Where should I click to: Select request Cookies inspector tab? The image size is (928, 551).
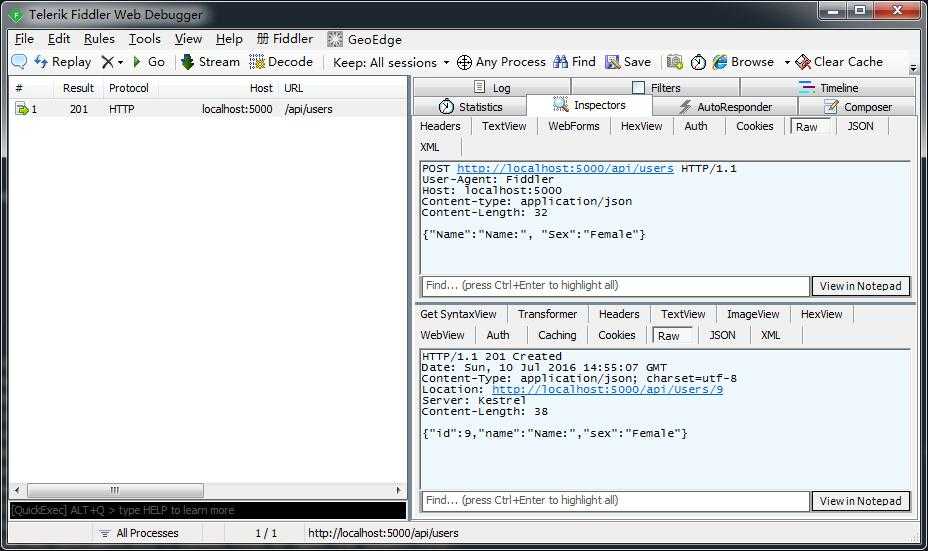pos(755,126)
